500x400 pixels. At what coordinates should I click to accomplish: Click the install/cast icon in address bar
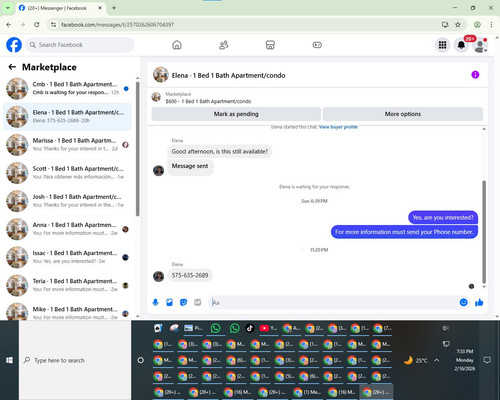445,24
